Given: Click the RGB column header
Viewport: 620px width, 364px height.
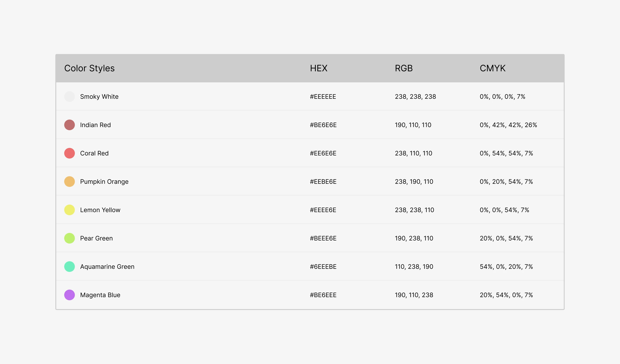Looking at the screenshot, I should click(404, 68).
